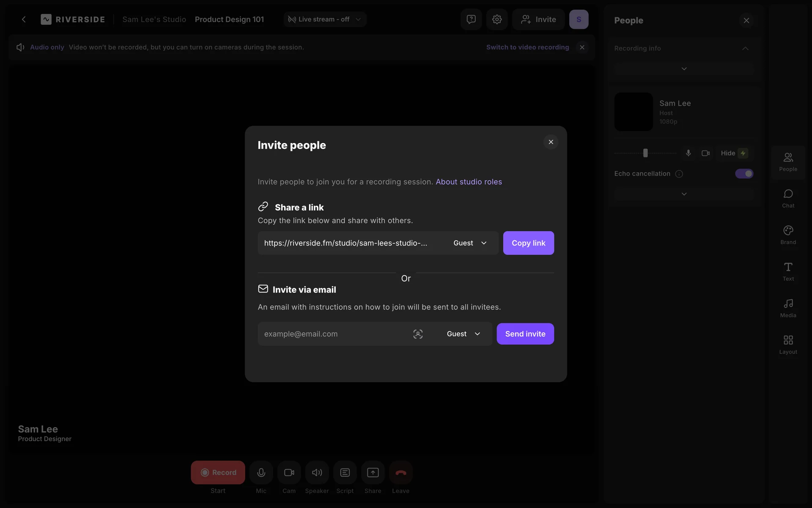Open the Media sidebar panel
The height and width of the screenshot is (508, 812).
tap(788, 308)
